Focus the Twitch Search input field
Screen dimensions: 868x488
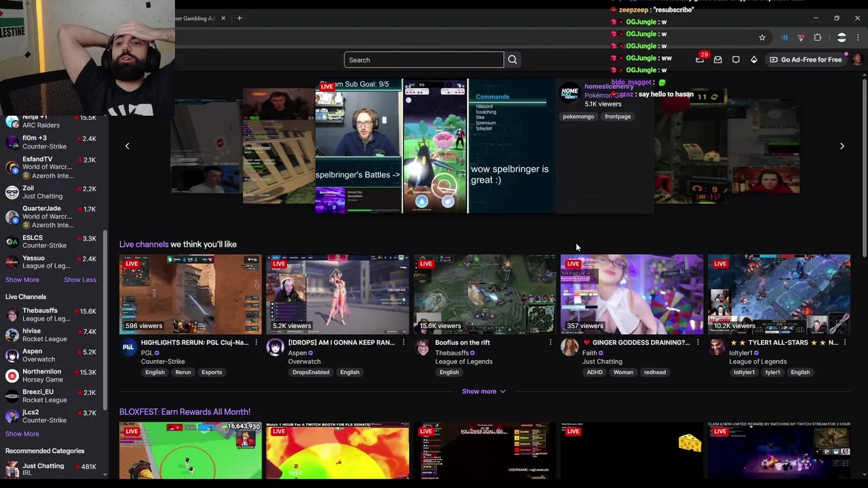[x=424, y=60]
